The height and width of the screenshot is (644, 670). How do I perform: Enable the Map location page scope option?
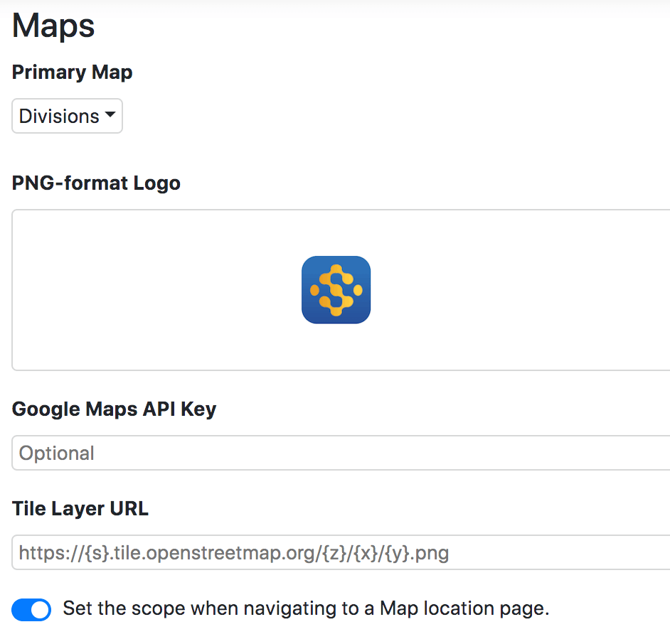[31, 609]
